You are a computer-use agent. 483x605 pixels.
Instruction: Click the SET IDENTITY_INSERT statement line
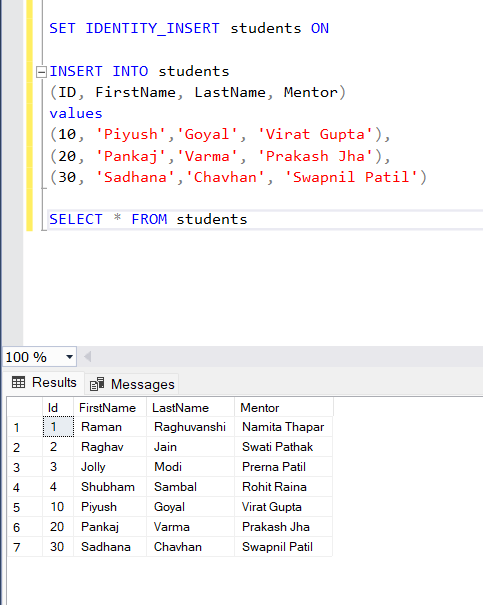[x=189, y=28]
